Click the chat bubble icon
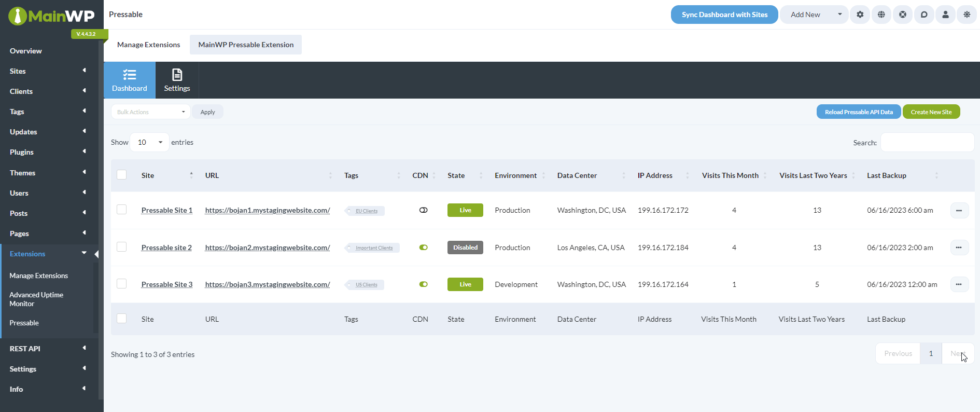 pos(924,15)
